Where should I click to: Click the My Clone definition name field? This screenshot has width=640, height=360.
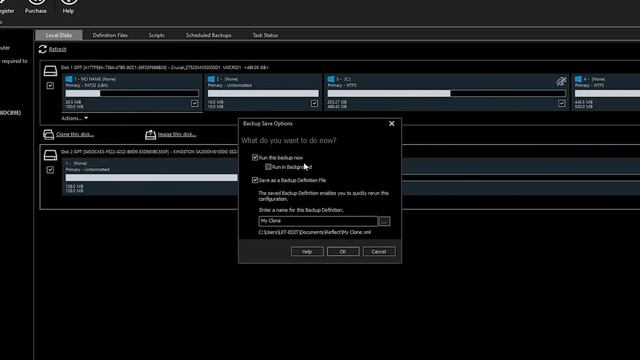[318, 221]
